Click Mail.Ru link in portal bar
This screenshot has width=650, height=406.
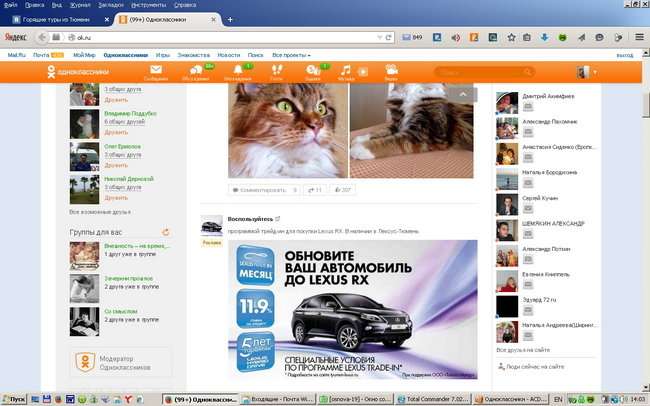17,55
